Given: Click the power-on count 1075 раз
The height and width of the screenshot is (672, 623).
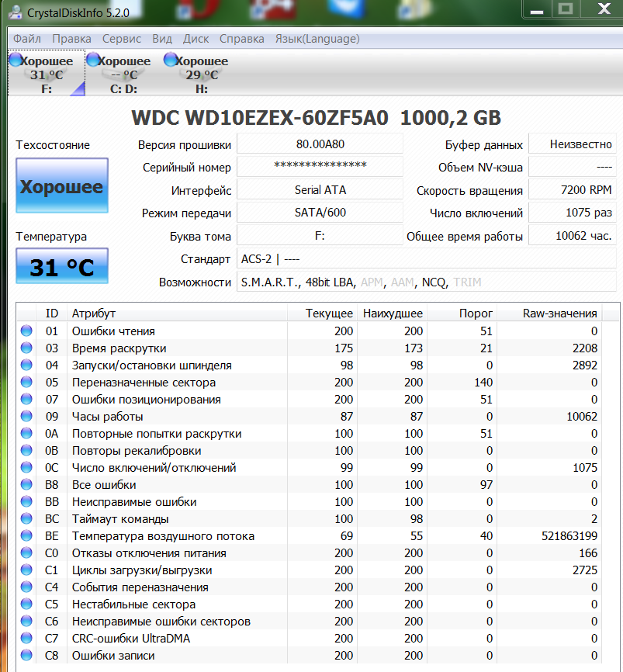Looking at the screenshot, I should [573, 212].
